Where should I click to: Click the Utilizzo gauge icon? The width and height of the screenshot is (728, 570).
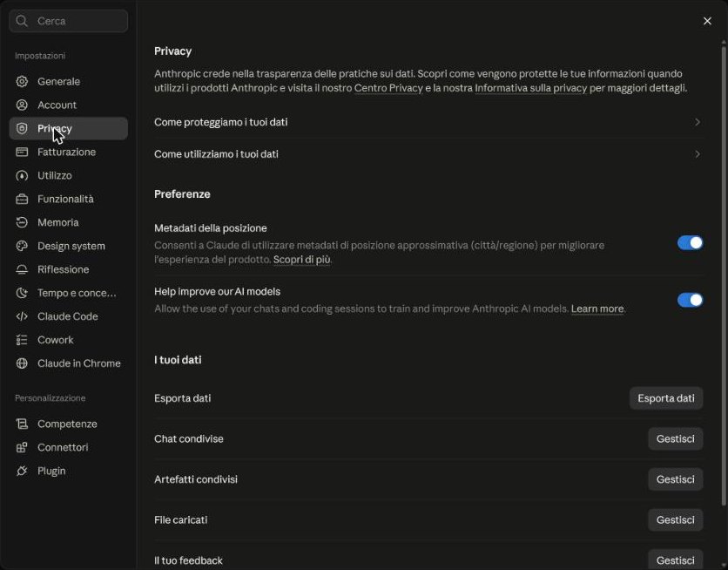[x=22, y=175]
